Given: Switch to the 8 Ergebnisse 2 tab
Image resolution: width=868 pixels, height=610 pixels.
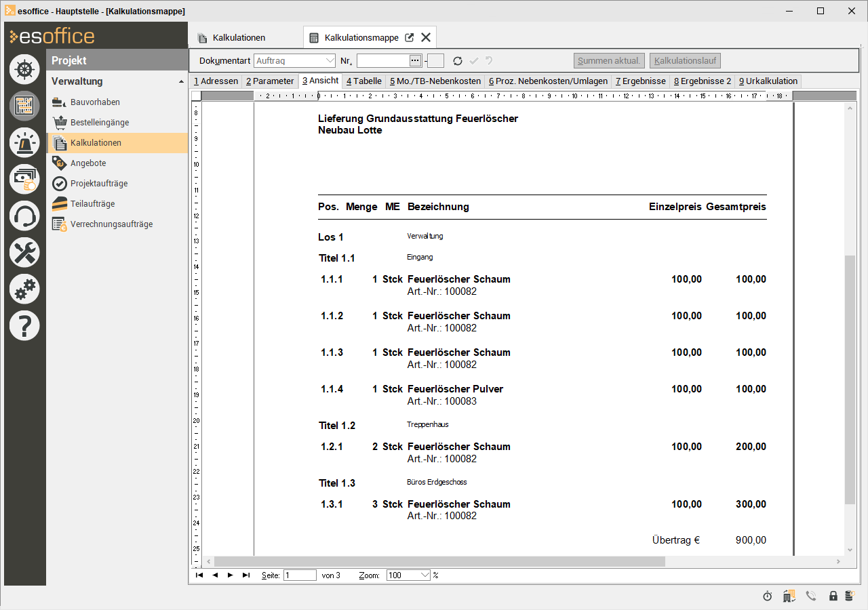Looking at the screenshot, I should click(703, 81).
